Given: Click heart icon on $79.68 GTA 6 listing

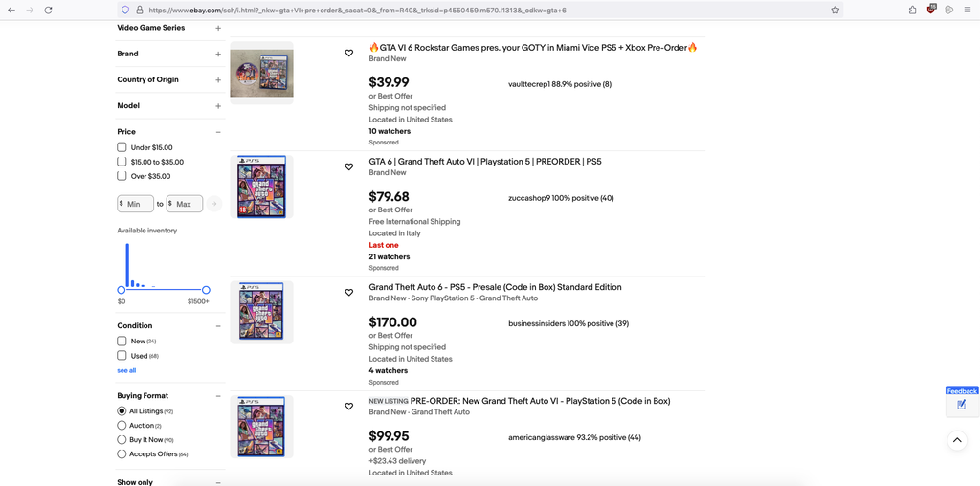Looking at the screenshot, I should pos(348,166).
